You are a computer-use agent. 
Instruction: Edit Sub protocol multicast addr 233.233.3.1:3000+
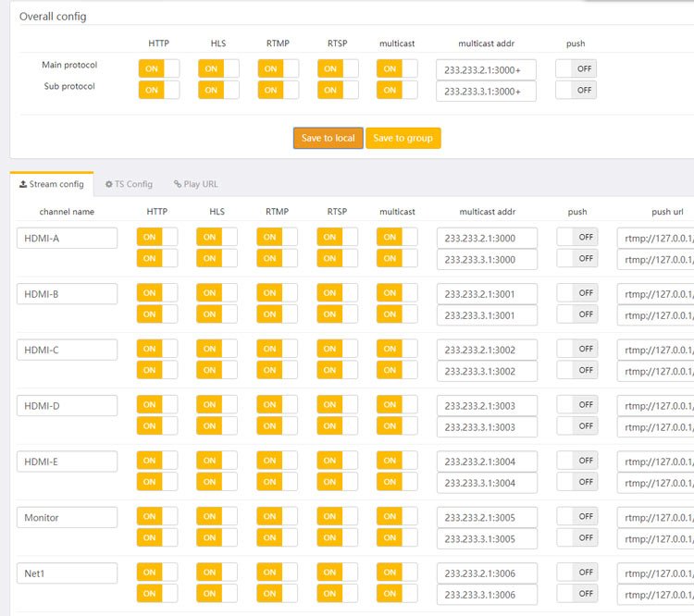coord(486,92)
